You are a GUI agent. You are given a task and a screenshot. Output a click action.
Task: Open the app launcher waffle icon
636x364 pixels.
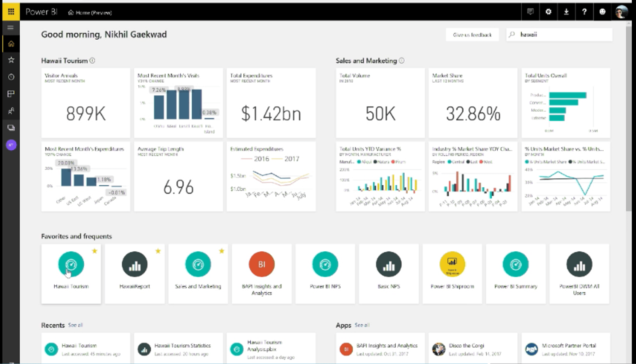click(11, 12)
